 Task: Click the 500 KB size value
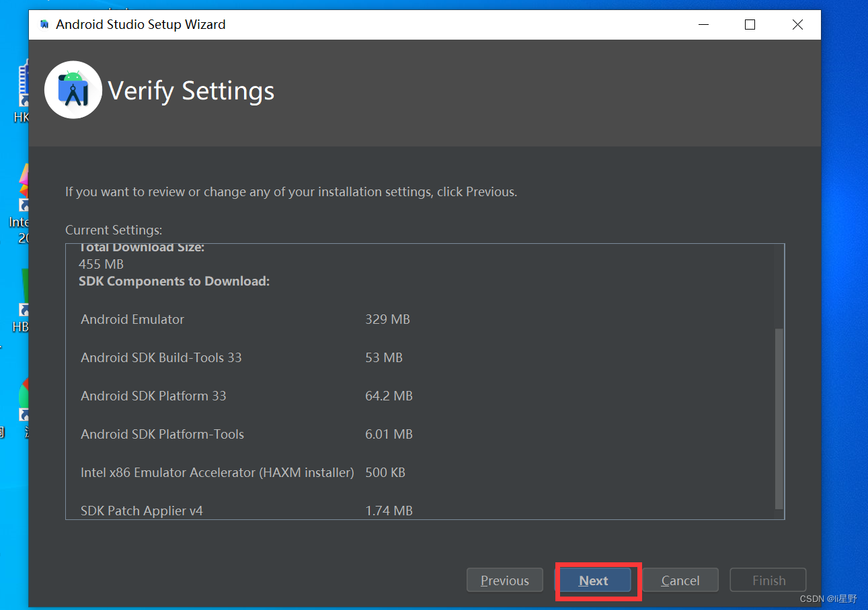pyautogui.click(x=385, y=473)
